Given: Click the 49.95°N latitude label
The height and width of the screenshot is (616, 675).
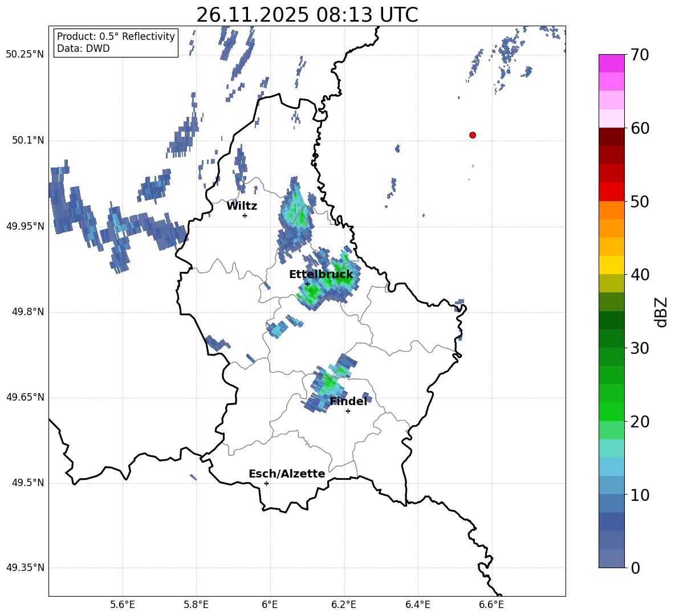Looking at the screenshot, I should 25,226.
